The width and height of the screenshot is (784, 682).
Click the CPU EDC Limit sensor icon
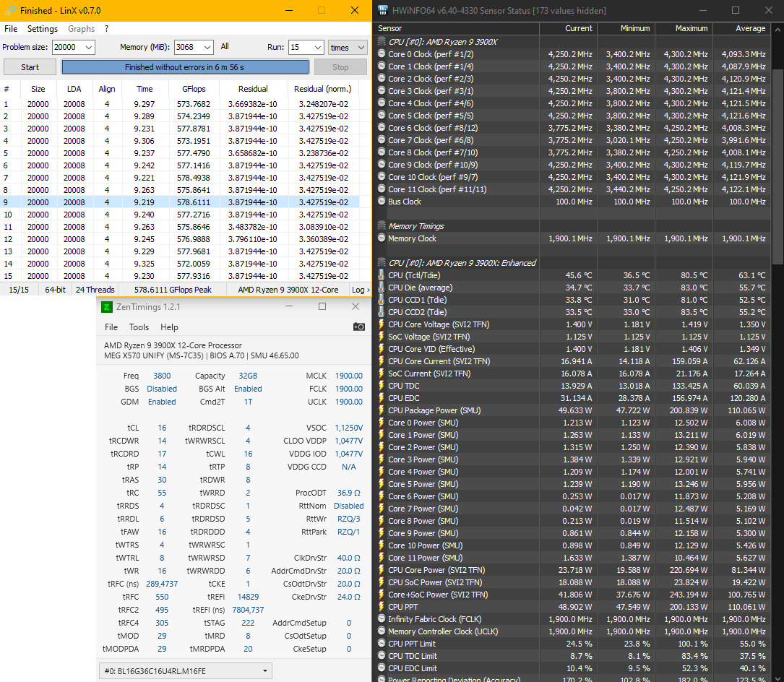coord(382,668)
